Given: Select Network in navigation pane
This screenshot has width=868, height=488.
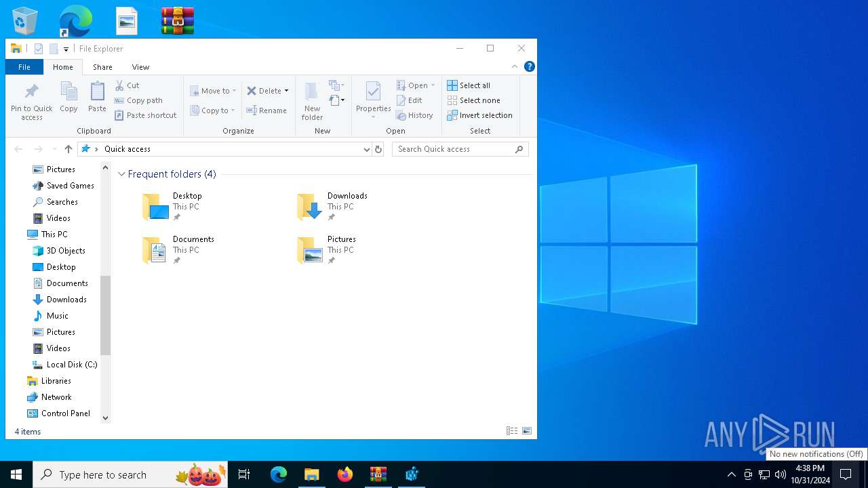Looking at the screenshot, I should click(x=49, y=397).
